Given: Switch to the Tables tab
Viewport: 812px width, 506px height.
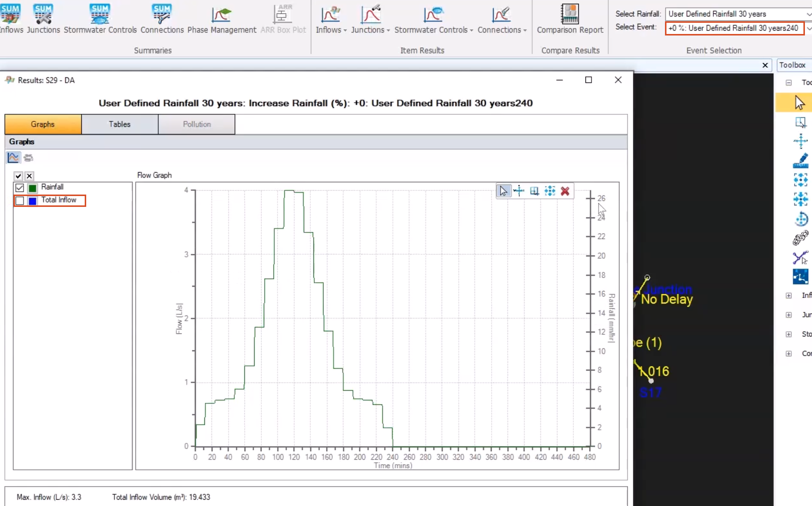Looking at the screenshot, I should (119, 124).
